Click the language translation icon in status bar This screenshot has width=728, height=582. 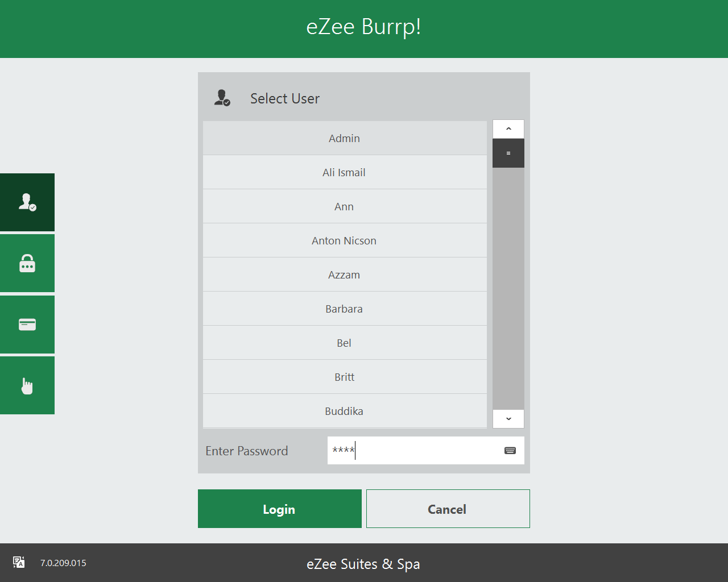tap(18, 562)
